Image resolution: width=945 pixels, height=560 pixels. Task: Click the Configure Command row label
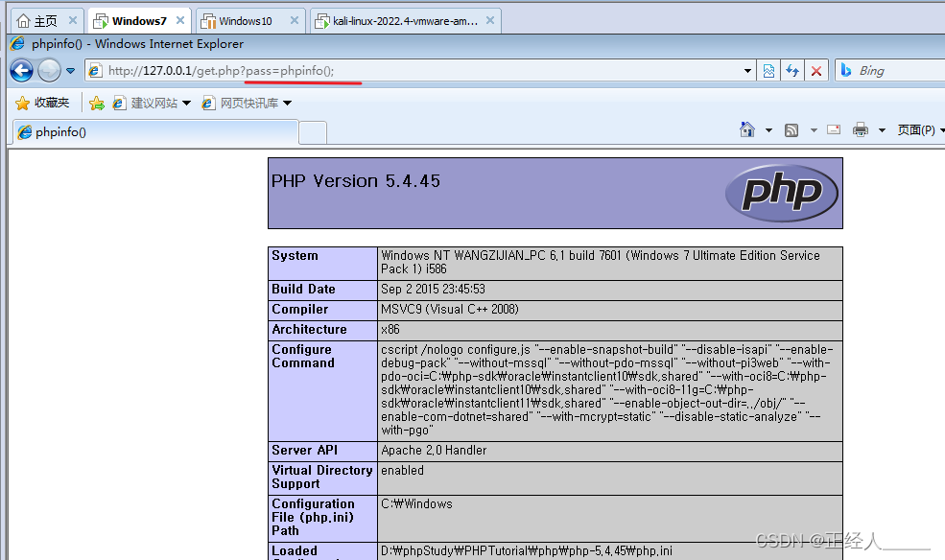pos(302,356)
